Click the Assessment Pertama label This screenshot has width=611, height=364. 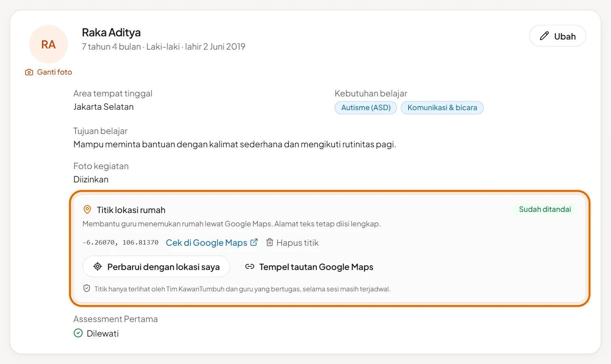(116, 319)
